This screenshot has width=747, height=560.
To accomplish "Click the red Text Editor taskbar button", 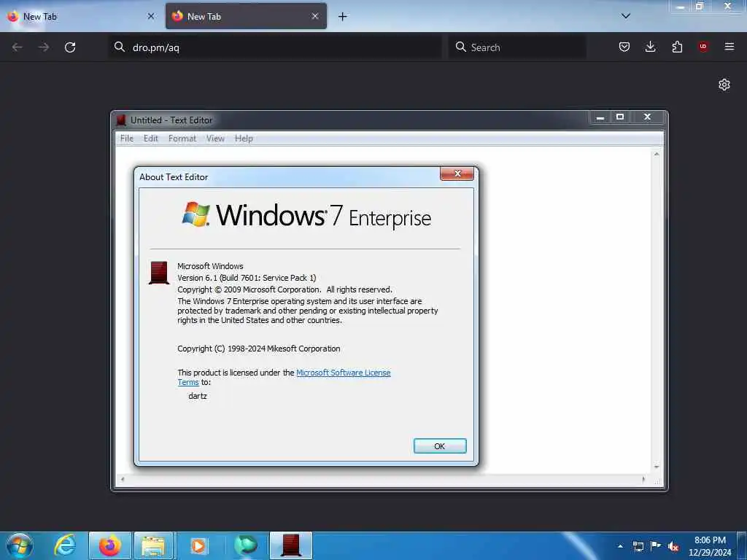I will coord(291,545).
